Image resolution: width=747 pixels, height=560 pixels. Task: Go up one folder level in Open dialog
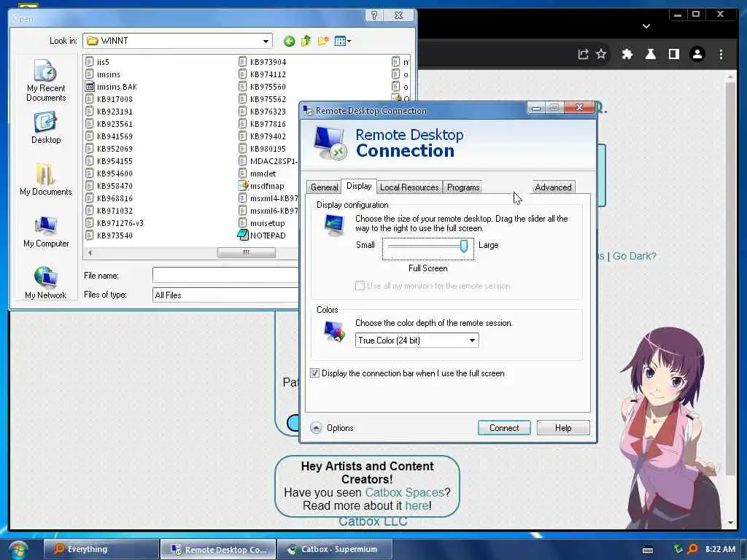point(306,41)
